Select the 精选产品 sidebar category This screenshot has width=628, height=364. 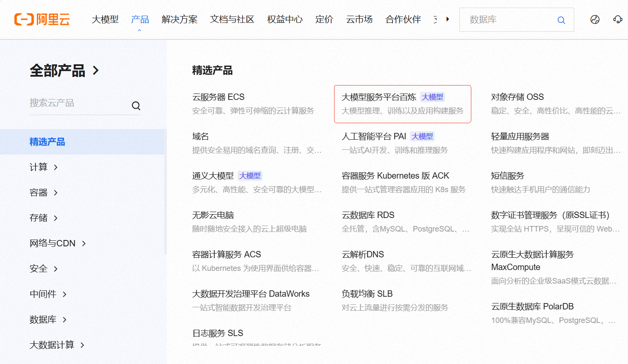[x=83, y=142]
